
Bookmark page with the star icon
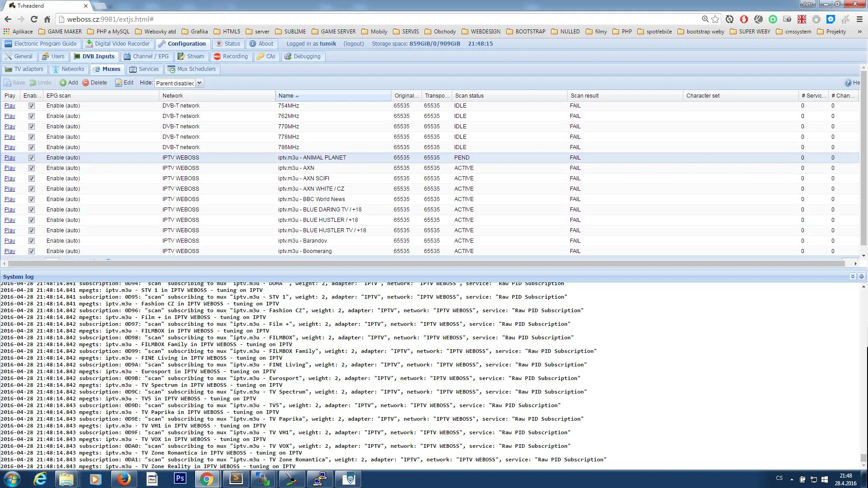[x=715, y=19]
